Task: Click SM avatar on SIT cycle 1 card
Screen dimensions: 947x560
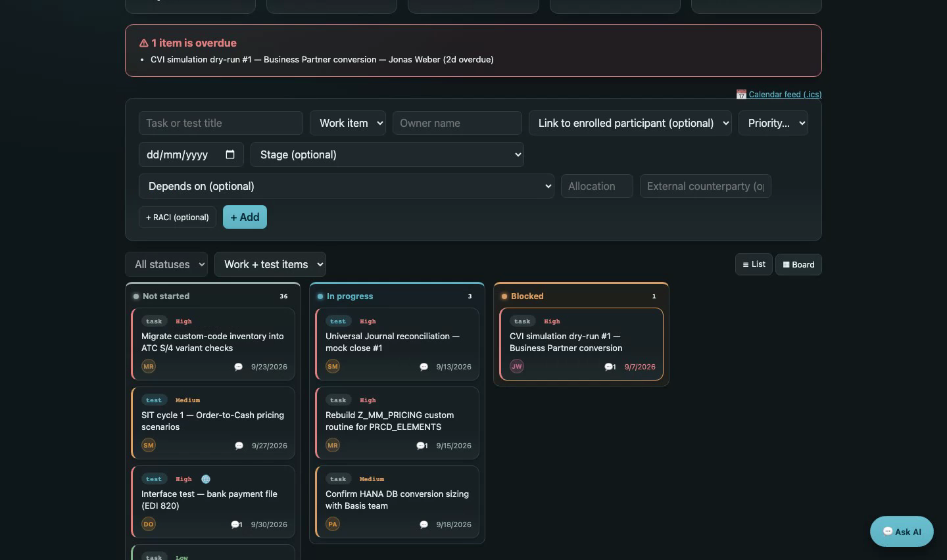Action: click(x=149, y=445)
